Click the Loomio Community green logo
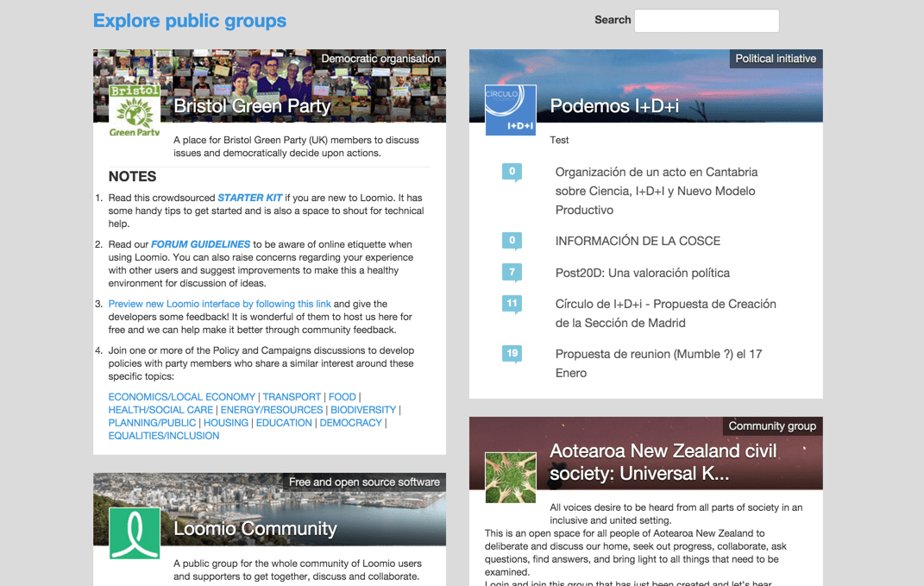This screenshot has height=586, width=924. point(135,533)
